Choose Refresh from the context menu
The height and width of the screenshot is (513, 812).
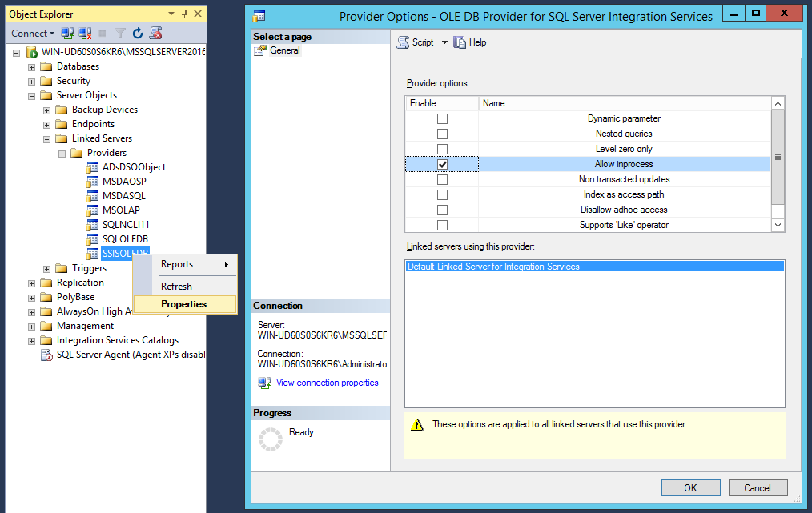pos(185,287)
